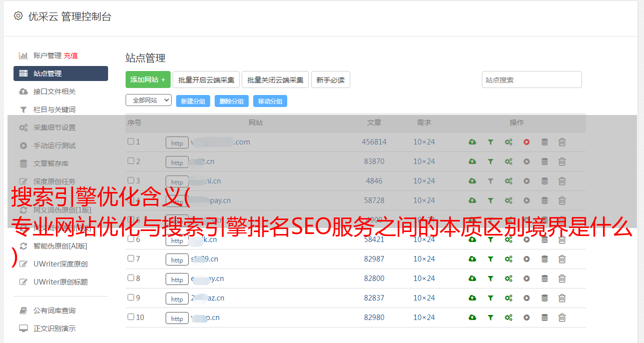The height and width of the screenshot is (343, 644).
Task: Open article count 83870
Action: (374, 161)
